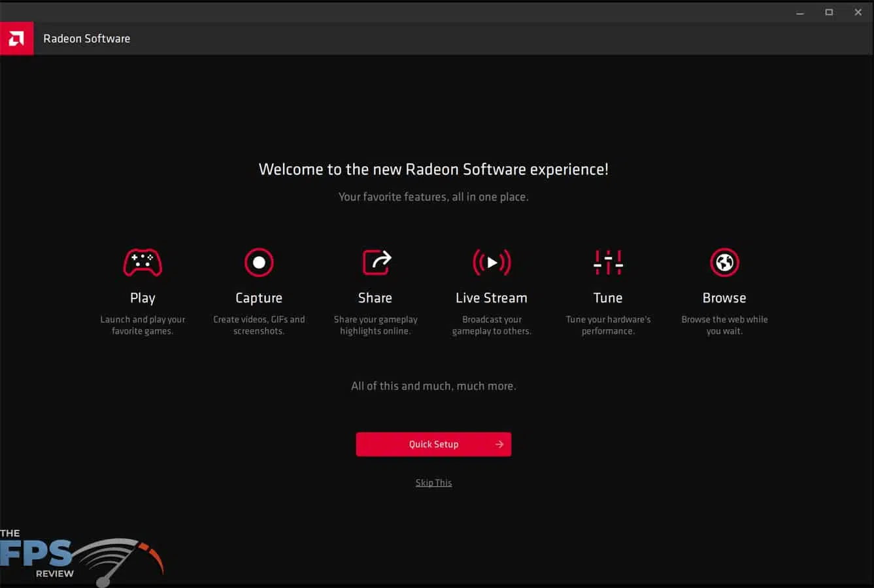Select the Play gamepad icon
The width and height of the screenshot is (874, 588).
[x=143, y=263]
